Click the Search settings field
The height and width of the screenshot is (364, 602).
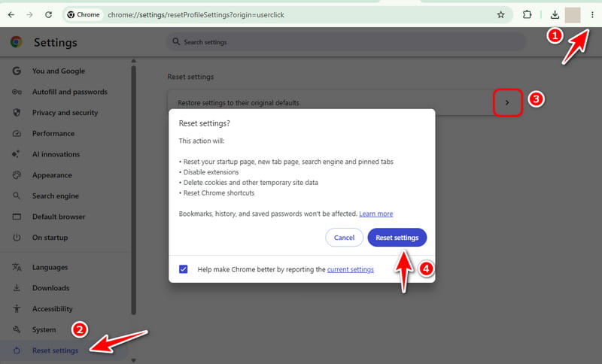coord(346,42)
